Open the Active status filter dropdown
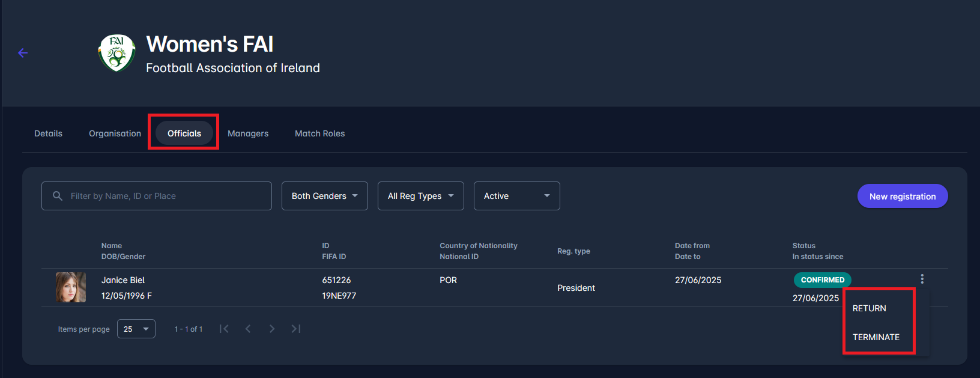Image resolution: width=980 pixels, height=378 pixels. [x=516, y=196]
